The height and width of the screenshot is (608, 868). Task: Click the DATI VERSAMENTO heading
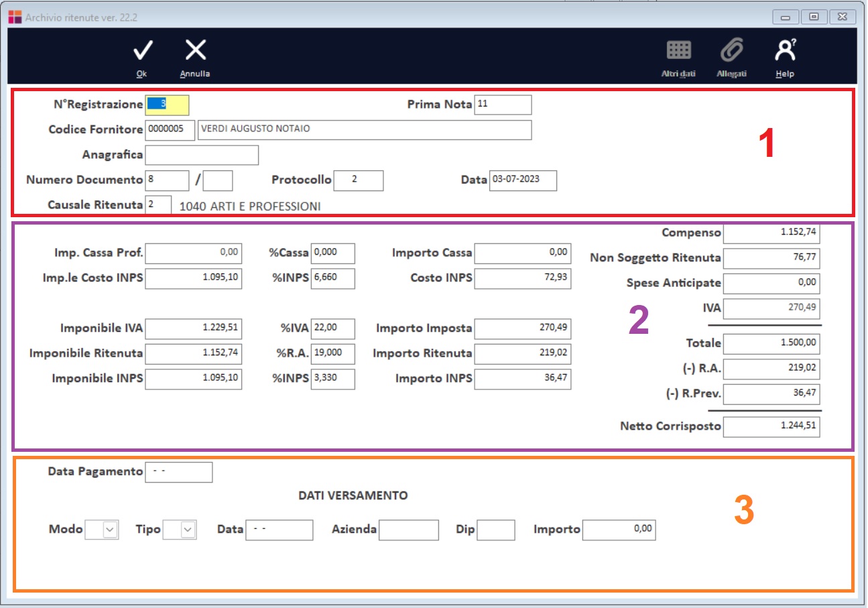click(353, 496)
